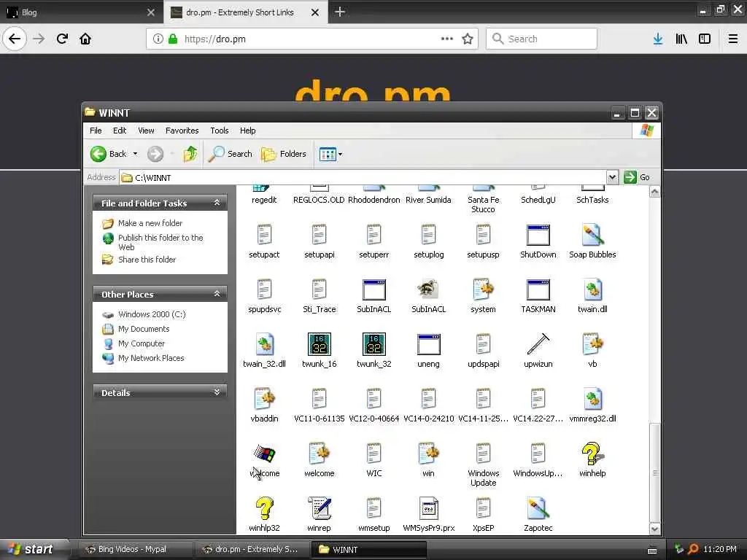Open Firefox page actions three-dot menu

[x=447, y=39]
